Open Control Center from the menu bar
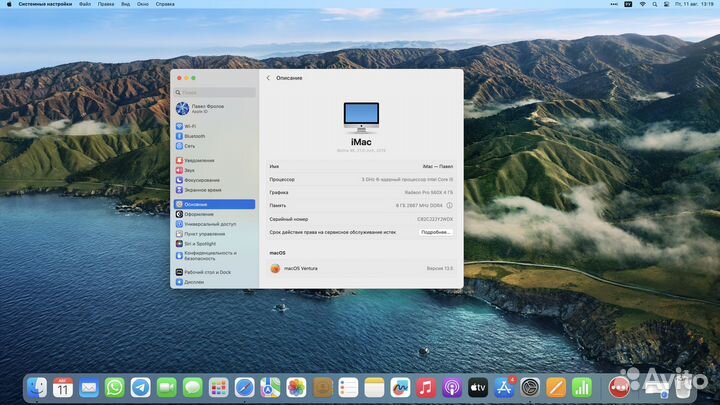Screen dimensions: 720x405 tap(666, 4)
